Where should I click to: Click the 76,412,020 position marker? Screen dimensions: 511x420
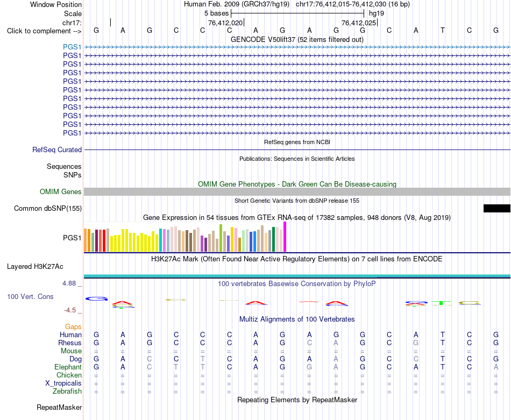(225, 23)
